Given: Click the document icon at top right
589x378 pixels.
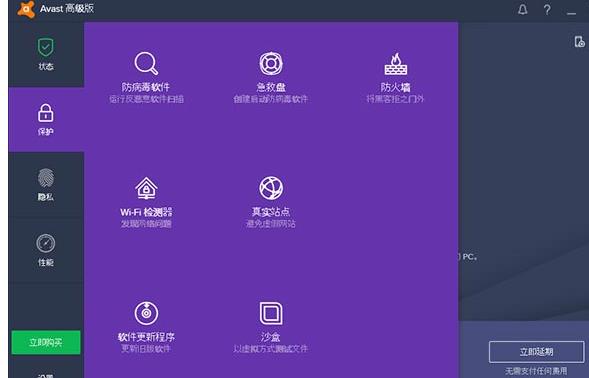Looking at the screenshot, I should pos(580,41).
